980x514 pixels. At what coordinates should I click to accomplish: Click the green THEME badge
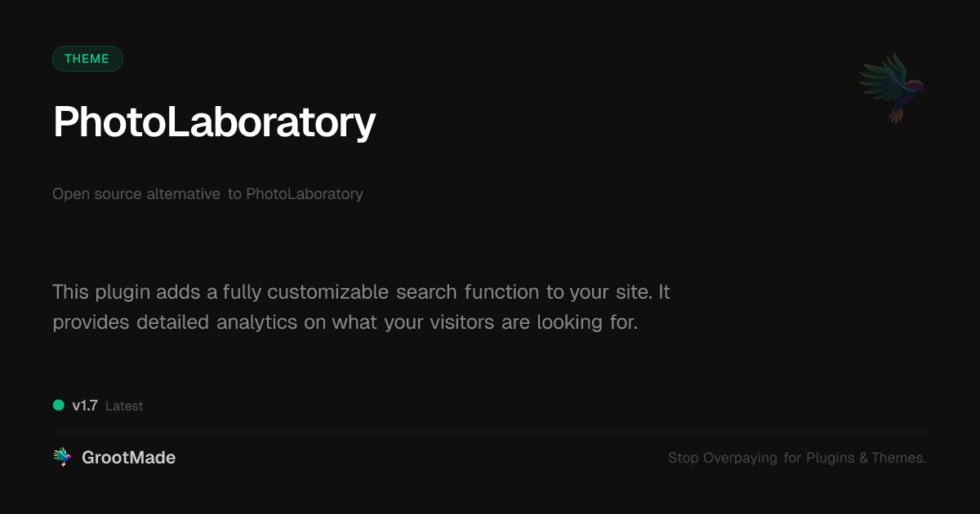[87, 59]
